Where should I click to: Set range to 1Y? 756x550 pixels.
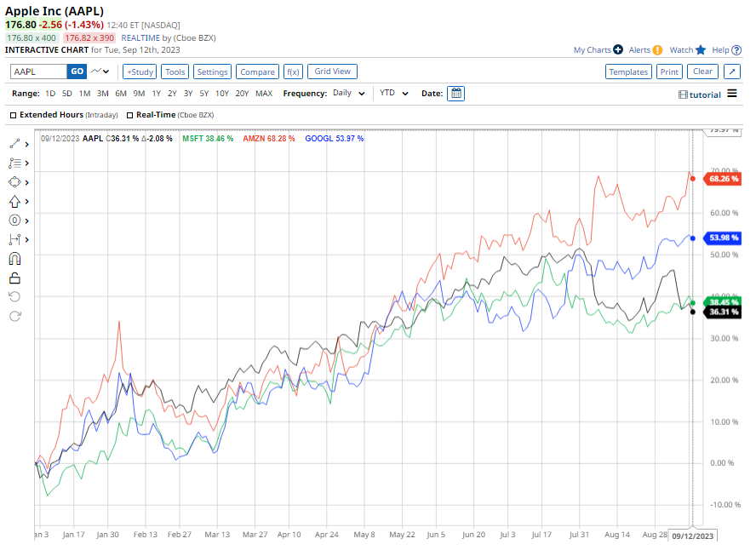(x=156, y=94)
